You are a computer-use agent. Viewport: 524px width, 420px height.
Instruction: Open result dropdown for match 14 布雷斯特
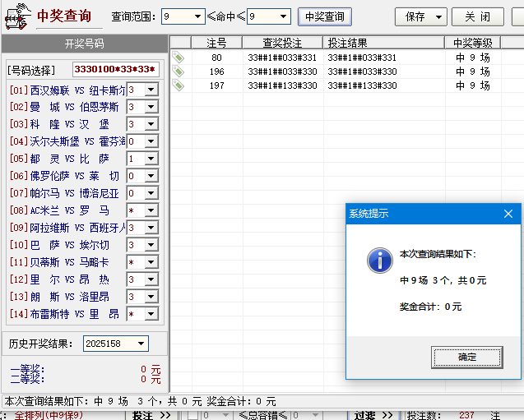point(151,314)
